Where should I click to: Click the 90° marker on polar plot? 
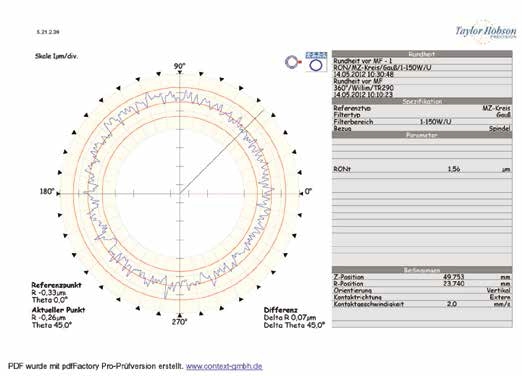click(180, 66)
